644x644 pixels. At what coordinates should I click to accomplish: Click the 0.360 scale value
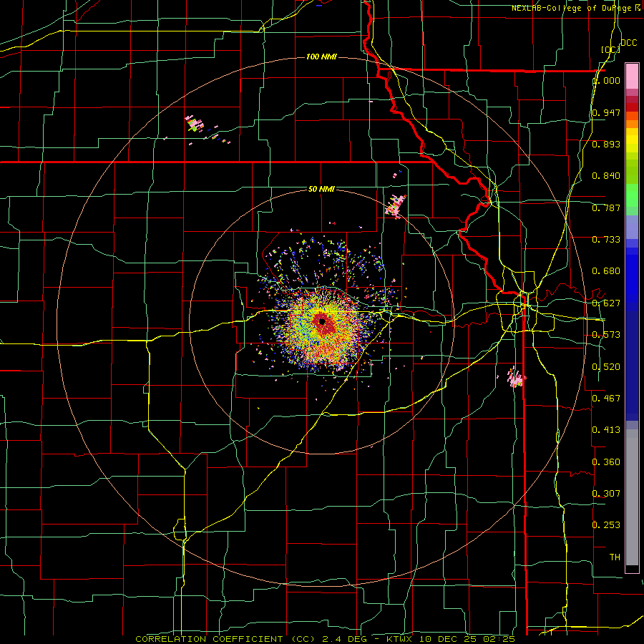coord(606,462)
